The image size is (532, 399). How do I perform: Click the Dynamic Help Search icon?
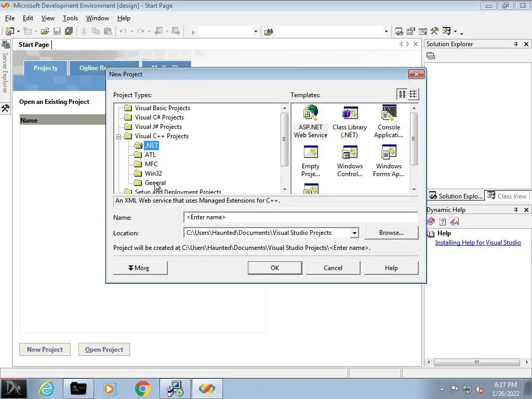click(x=455, y=221)
